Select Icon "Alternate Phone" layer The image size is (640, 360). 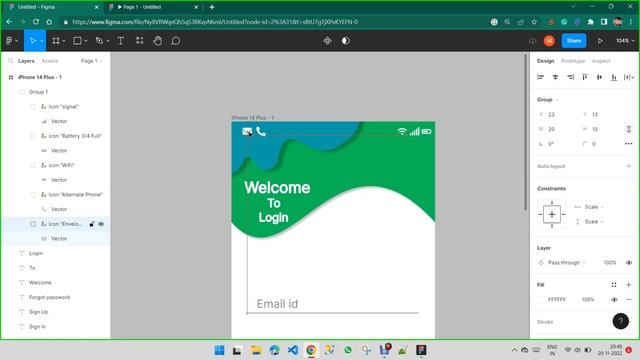[76, 195]
